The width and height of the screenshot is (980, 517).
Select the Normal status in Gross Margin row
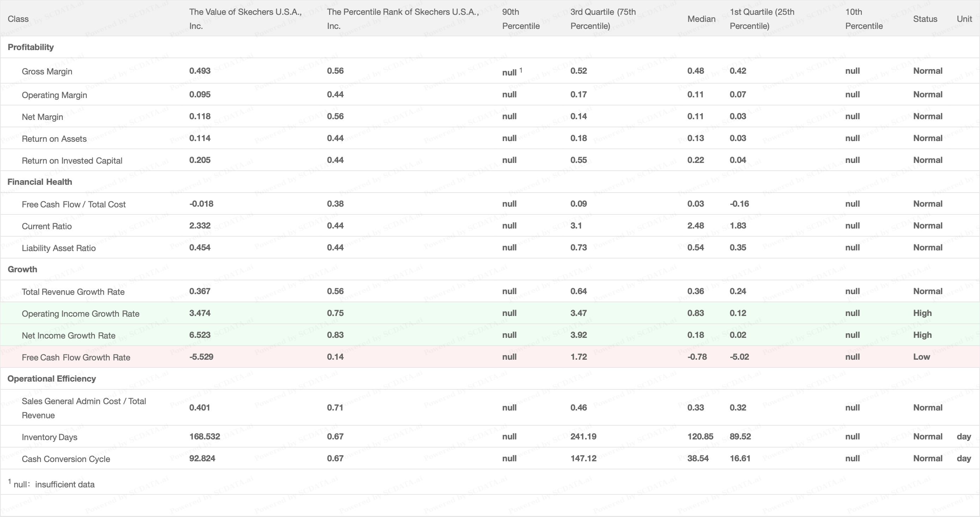(928, 71)
